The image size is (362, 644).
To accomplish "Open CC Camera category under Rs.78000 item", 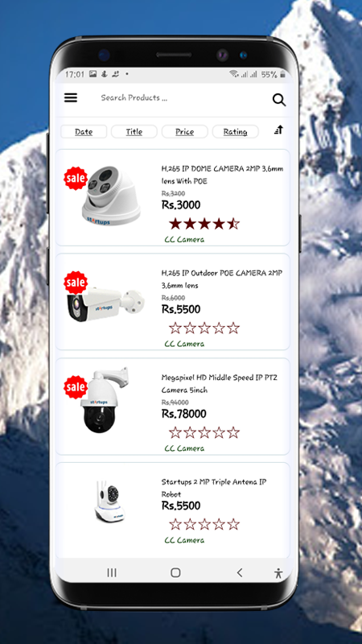I will pyautogui.click(x=184, y=448).
